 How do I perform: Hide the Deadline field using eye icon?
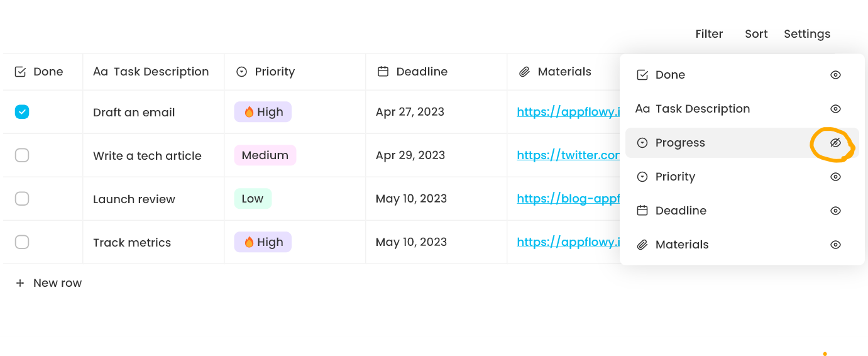coord(835,211)
